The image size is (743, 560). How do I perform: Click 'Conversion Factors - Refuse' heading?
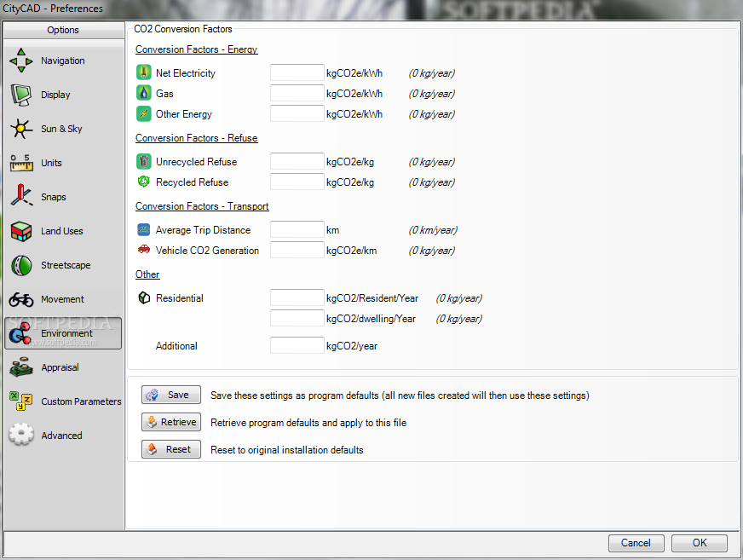tap(196, 138)
